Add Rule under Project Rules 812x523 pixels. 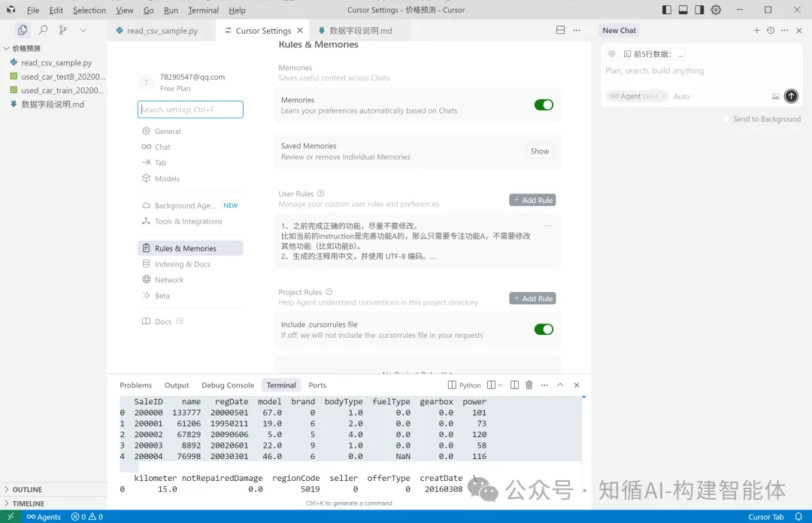(x=532, y=299)
